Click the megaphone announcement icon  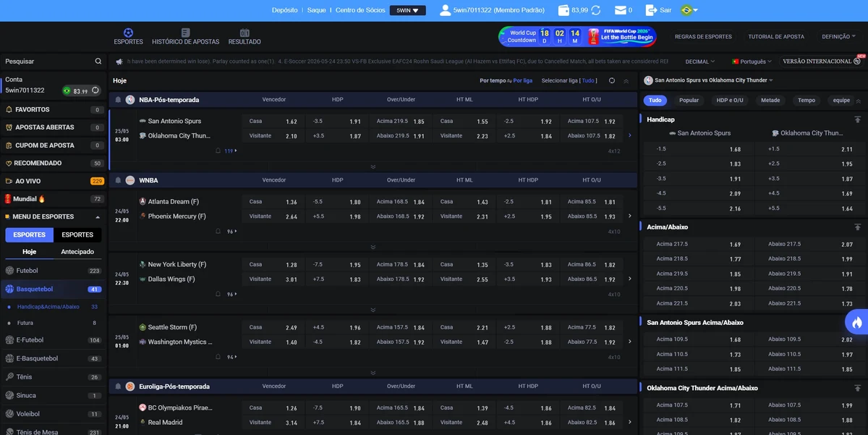119,62
